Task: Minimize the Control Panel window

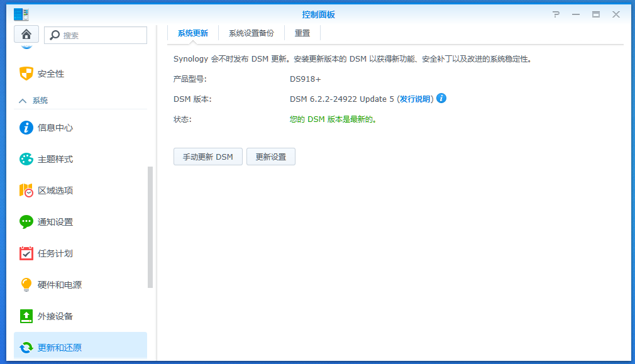Action: pyautogui.click(x=576, y=14)
